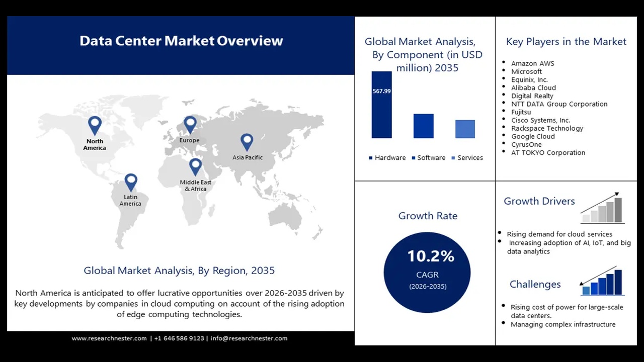Select the Global Market Analysis By Region heading
Screen dimensions: 644x362
179,270
